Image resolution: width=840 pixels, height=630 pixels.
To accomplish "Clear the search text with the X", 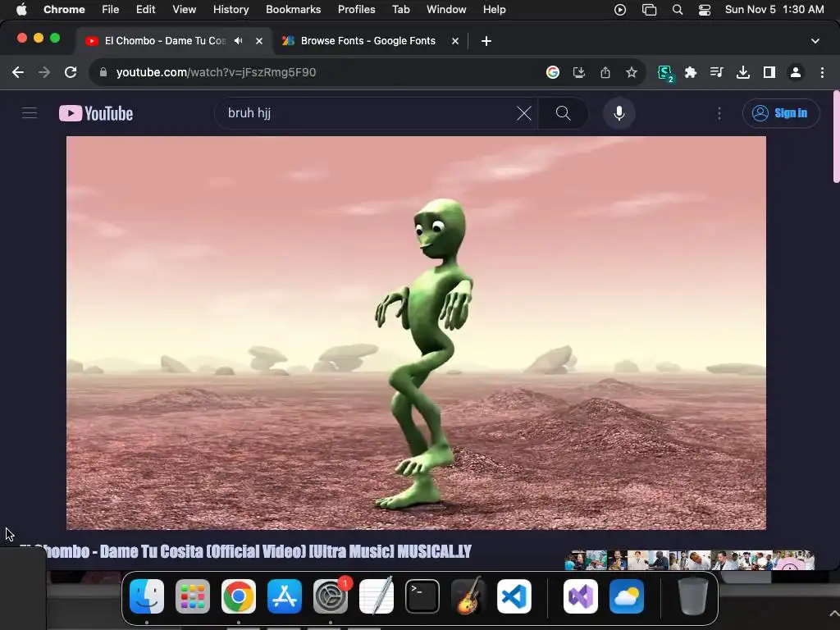I will pos(524,113).
